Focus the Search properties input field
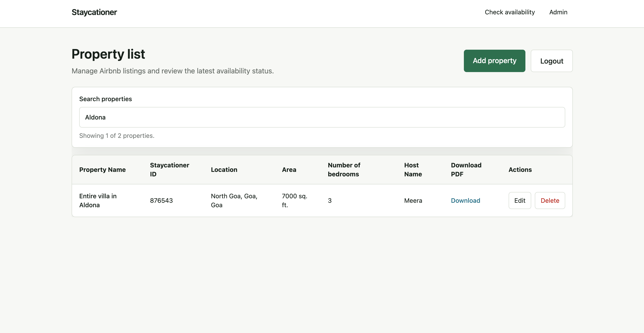Screen dimensions: 644x333 tap(322, 117)
